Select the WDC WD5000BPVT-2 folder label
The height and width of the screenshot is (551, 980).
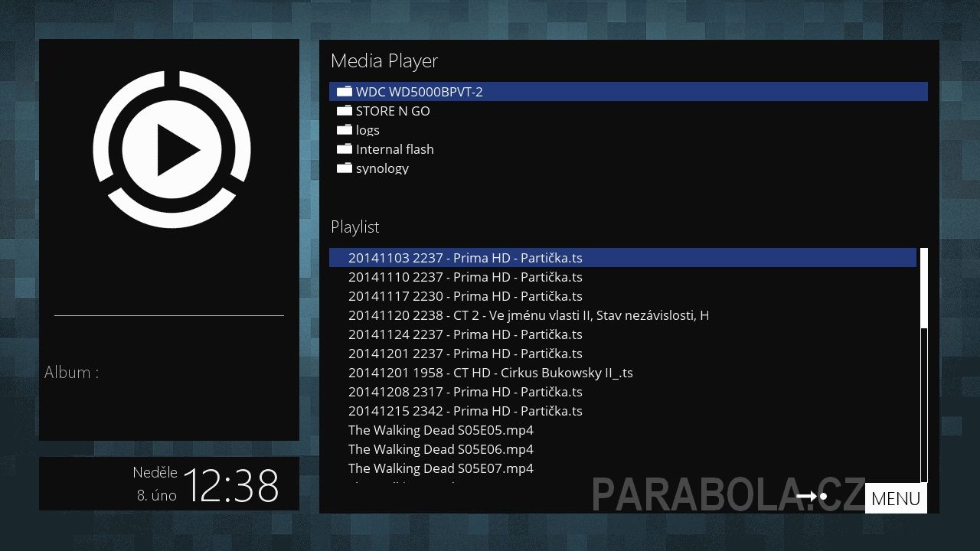[419, 92]
